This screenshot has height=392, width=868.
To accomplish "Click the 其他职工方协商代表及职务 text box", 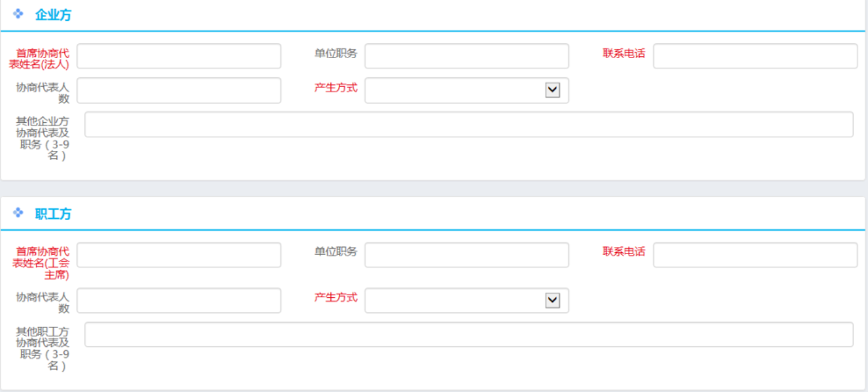I will [468, 335].
